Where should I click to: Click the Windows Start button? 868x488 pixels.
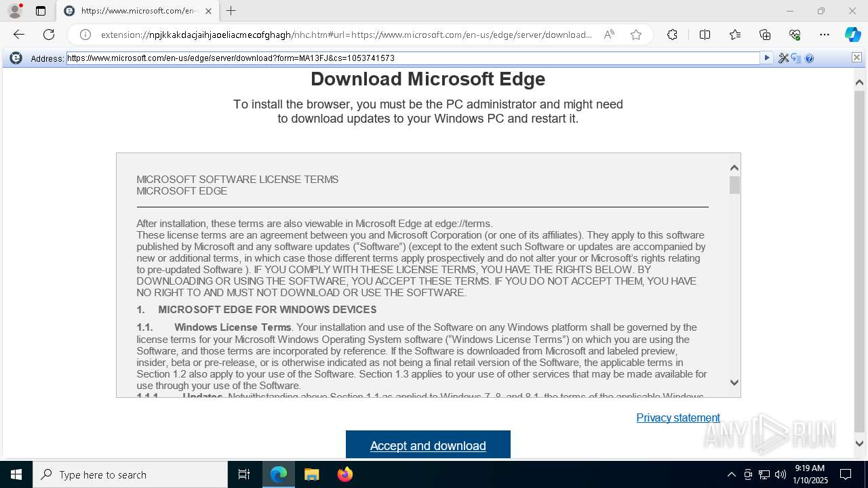click(x=16, y=474)
